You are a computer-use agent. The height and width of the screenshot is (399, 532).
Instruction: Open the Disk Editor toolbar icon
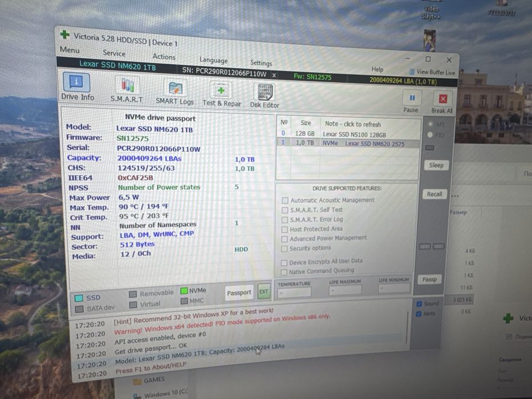tap(265, 92)
